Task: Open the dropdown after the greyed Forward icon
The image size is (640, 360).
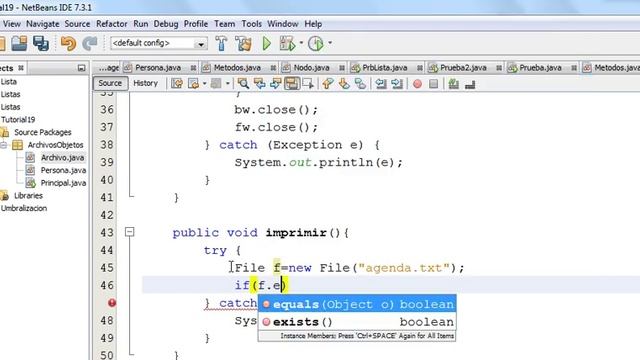Action: (x=227, y=84)
